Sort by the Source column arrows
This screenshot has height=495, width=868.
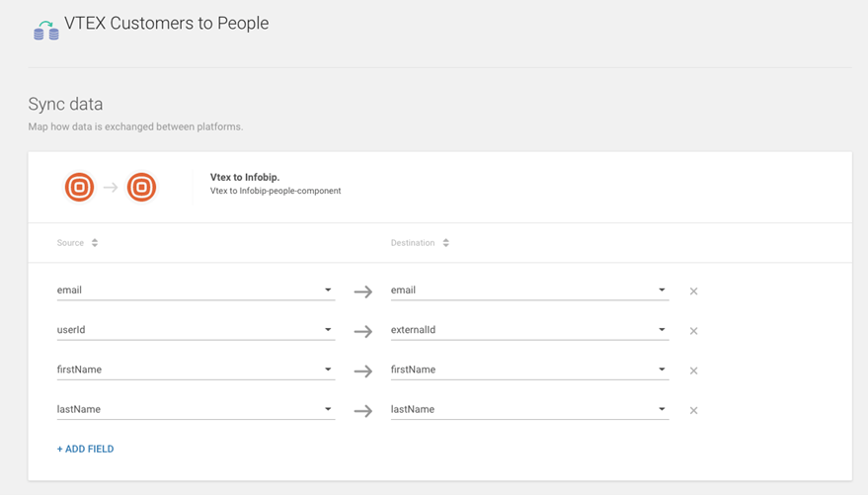(x=95, y=243)
